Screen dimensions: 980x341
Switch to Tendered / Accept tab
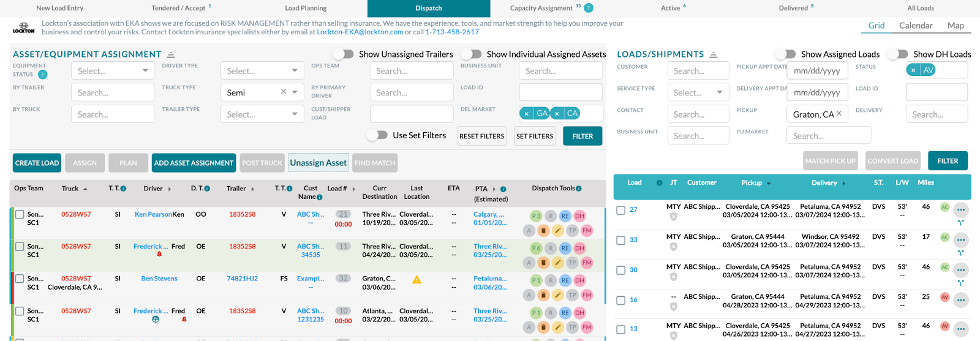pos(181,8)
